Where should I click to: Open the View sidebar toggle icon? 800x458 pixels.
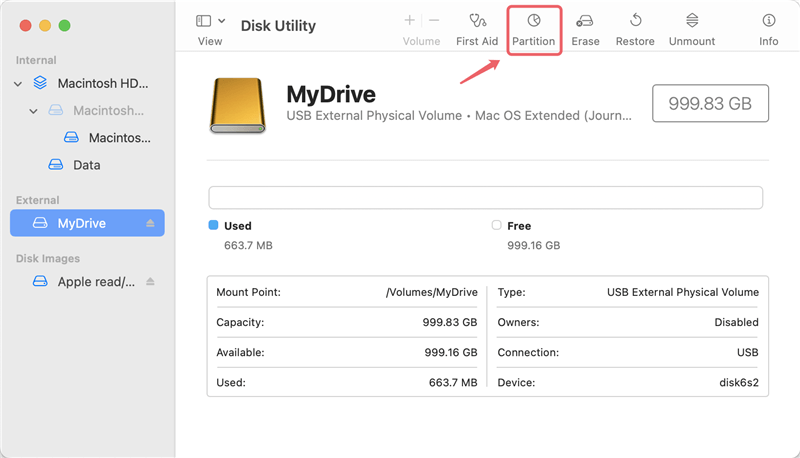[203, 20]
